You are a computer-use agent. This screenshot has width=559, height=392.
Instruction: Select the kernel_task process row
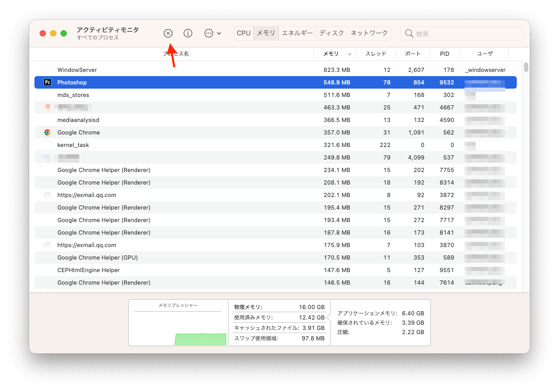tap(275, 145)
